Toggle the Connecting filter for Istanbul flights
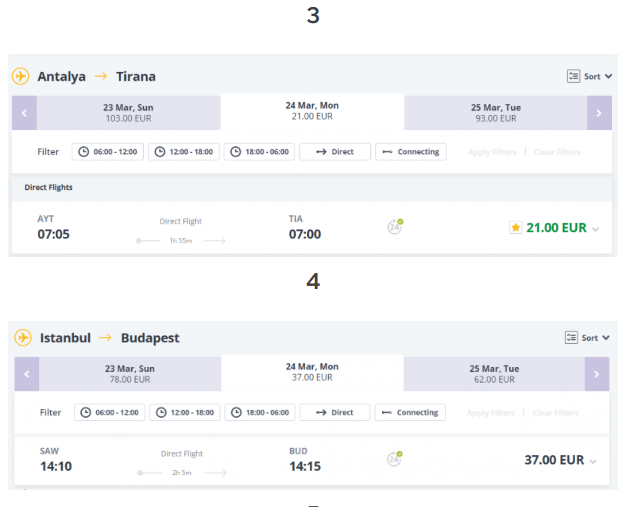Screen dimensions: 629x507 [x=410, y=412]
